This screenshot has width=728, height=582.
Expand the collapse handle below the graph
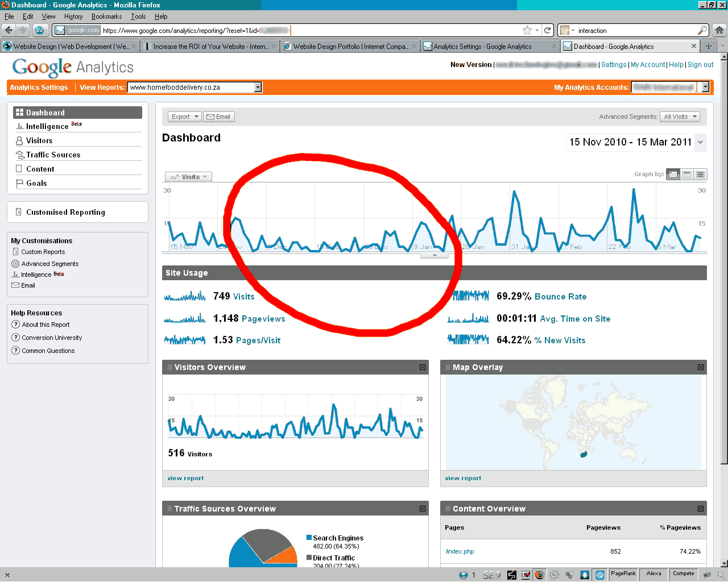tap(435, 256)
